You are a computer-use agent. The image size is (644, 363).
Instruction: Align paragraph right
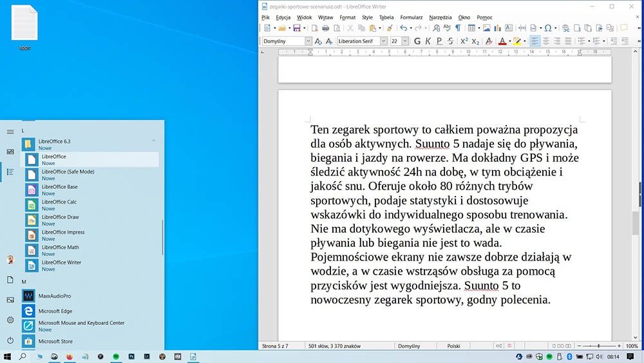[557, 41]
